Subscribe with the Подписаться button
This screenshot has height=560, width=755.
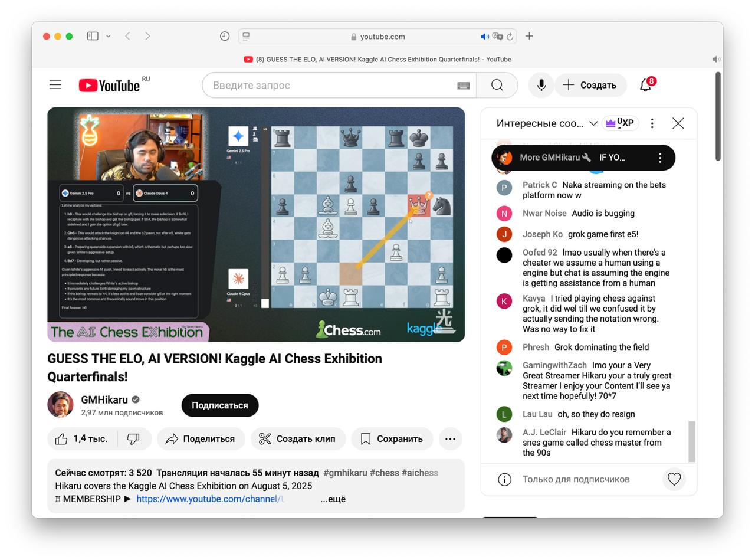coord(220,405)
